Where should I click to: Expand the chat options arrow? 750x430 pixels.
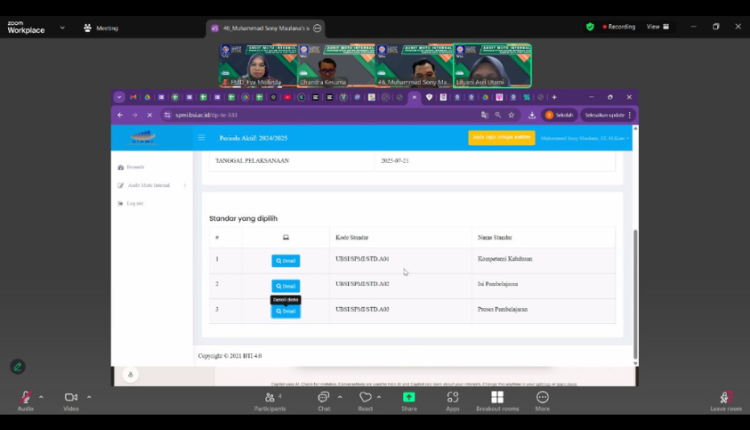[340, 397]
